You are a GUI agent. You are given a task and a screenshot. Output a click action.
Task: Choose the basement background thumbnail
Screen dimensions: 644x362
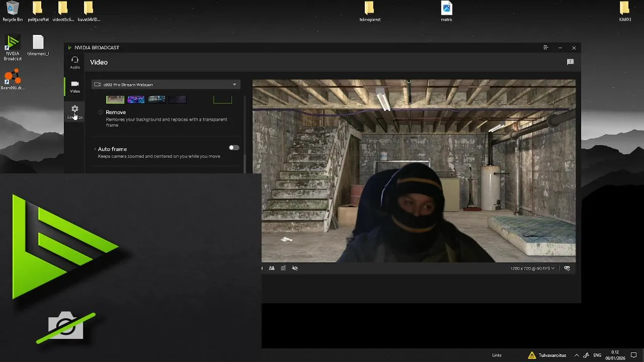[x=115, y=99]
